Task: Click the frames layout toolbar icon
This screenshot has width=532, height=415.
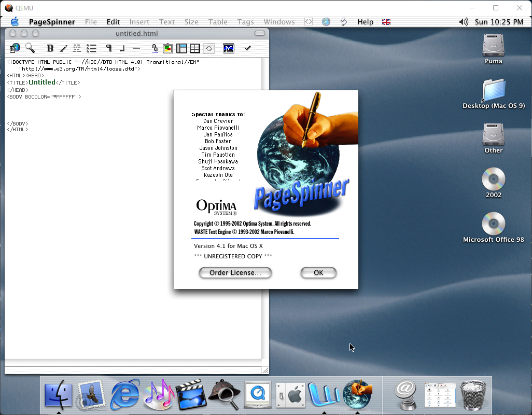Action: click(x=181, y=48)
